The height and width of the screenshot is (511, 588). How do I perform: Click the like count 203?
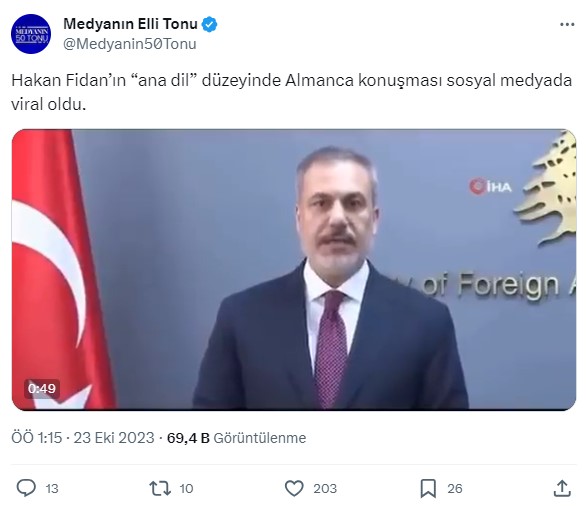click(325, 489)
